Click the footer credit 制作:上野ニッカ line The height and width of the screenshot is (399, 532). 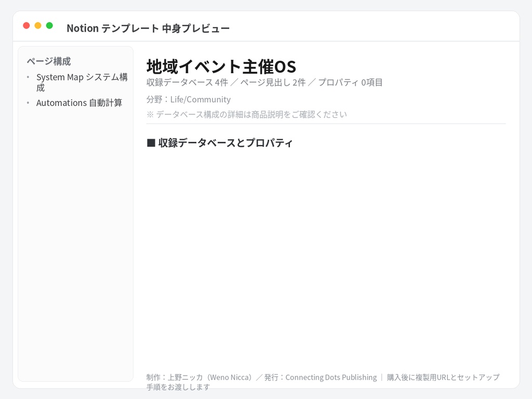click(323, 382)
